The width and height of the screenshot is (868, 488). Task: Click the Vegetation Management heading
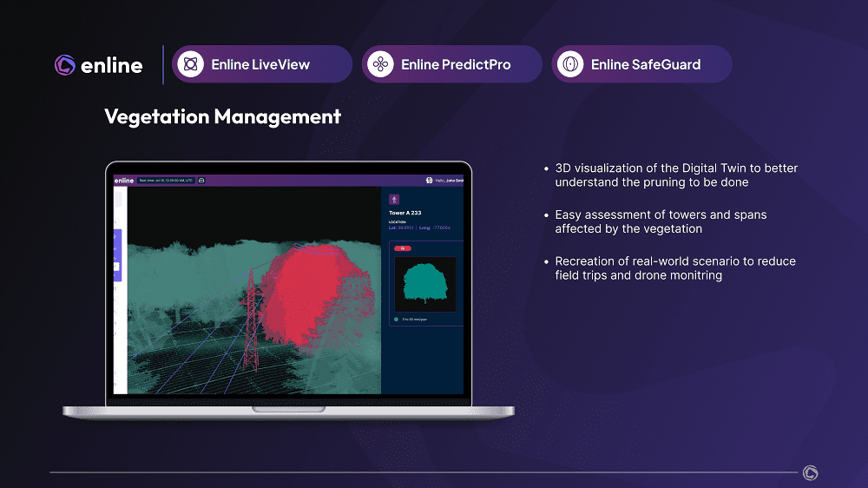[222, 116]
